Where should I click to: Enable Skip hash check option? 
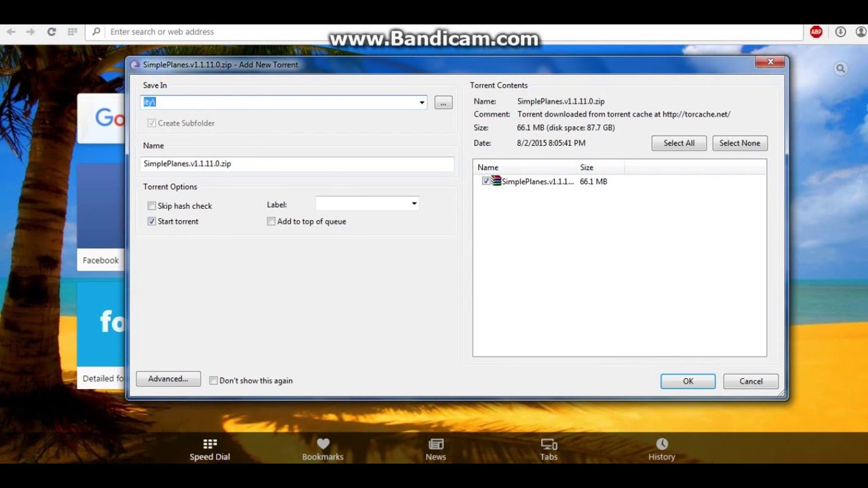pyautogui.click(x=152, y=206)
